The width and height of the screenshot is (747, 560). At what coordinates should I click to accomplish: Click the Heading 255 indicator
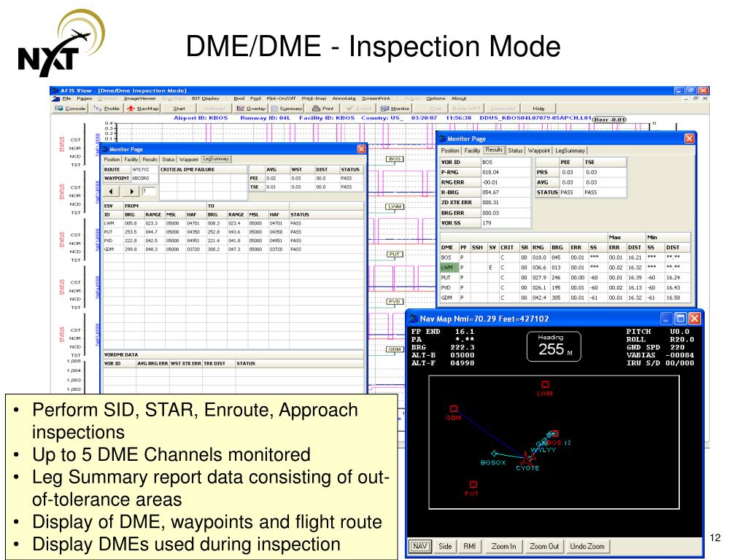click(554, 346)
